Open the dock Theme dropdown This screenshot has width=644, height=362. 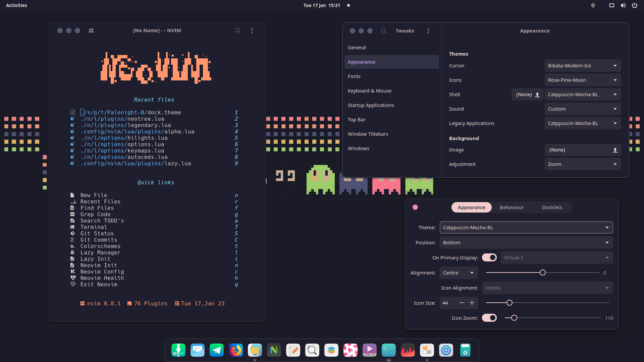click(526, 228)
